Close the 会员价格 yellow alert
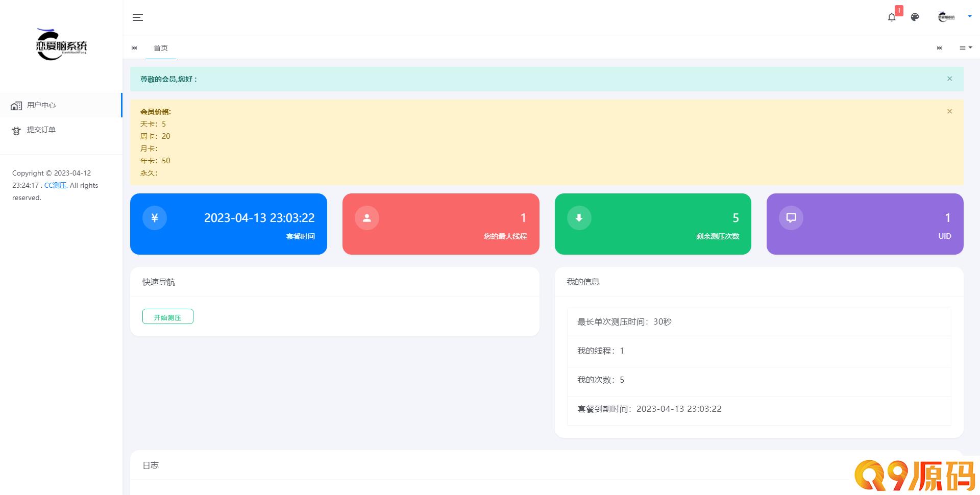Image resolution: width=980 pixels, height=495 pixels. coord(949,111)
